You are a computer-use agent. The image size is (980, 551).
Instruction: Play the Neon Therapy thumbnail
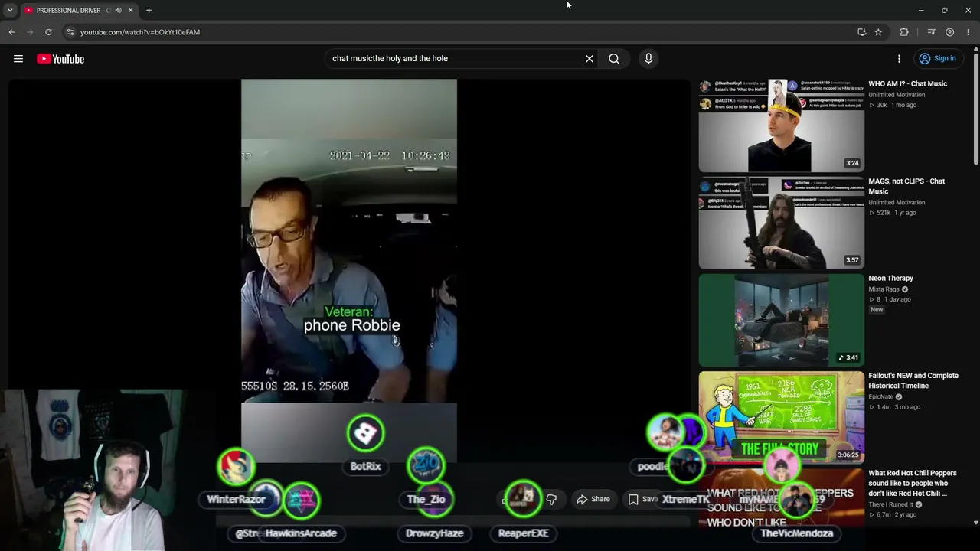tap(781, 320)
